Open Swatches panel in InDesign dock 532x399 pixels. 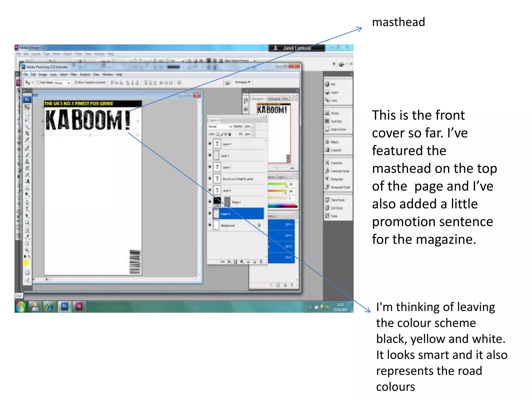[x=334, y=121]
